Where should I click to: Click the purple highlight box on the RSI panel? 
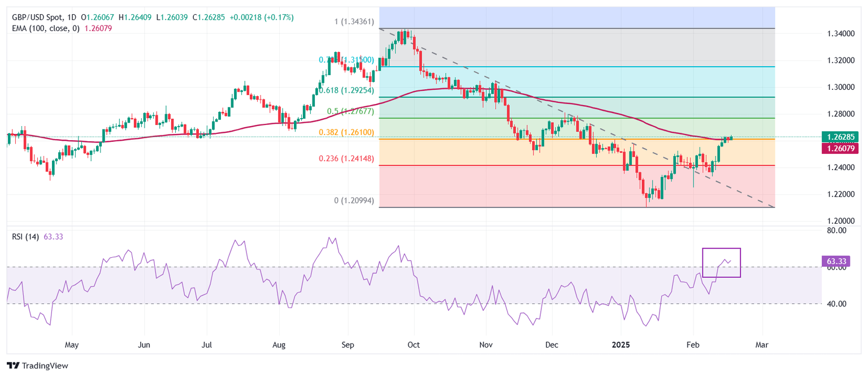tap(722, 262)
